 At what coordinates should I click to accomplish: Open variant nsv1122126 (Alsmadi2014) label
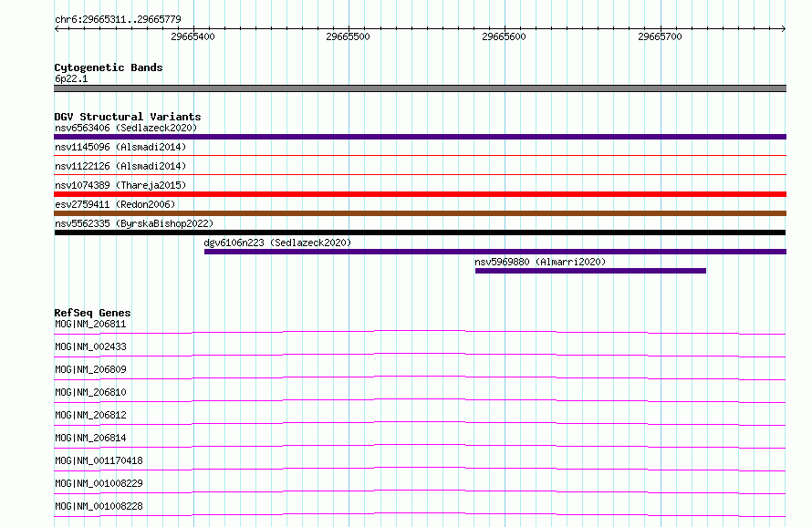pyautogui.click(x=120, y=166)
